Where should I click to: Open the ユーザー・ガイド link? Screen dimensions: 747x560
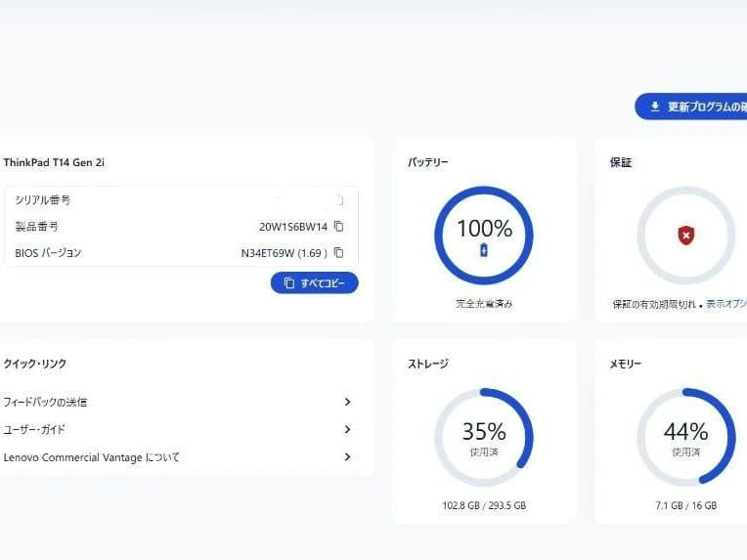[x=35, y=429]
